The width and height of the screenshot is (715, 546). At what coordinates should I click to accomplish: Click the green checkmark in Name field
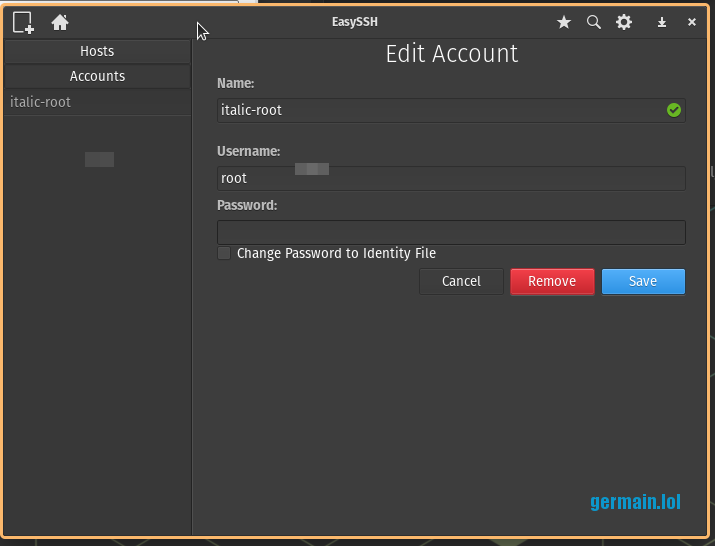[674, 110]
